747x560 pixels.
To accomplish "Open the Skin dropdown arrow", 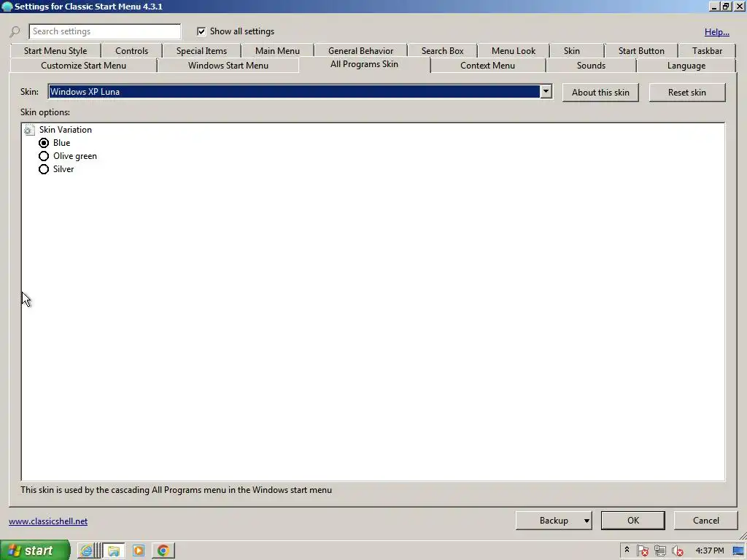I will point(546,91).
